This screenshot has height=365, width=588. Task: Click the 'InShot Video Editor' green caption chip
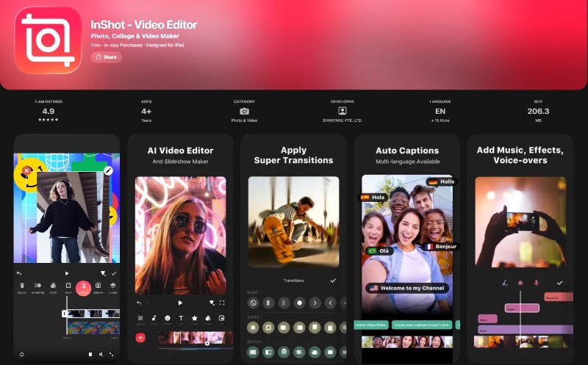click(371, 325)
